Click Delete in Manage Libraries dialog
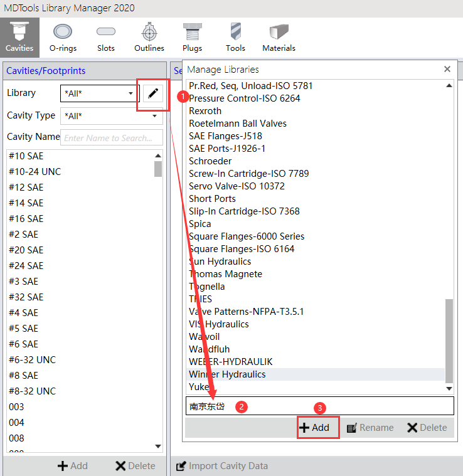 click(427, 428)
